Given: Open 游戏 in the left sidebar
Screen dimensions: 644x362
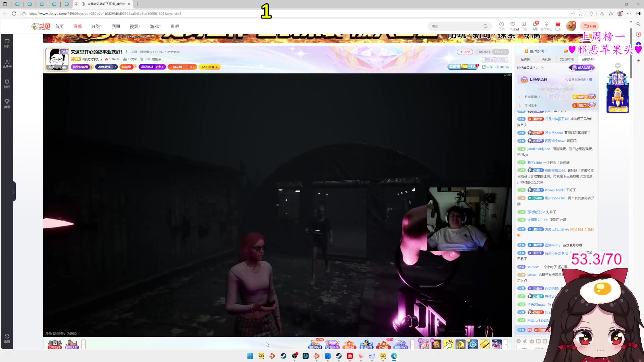Looking at the screenshot, I should pos(7,83).
